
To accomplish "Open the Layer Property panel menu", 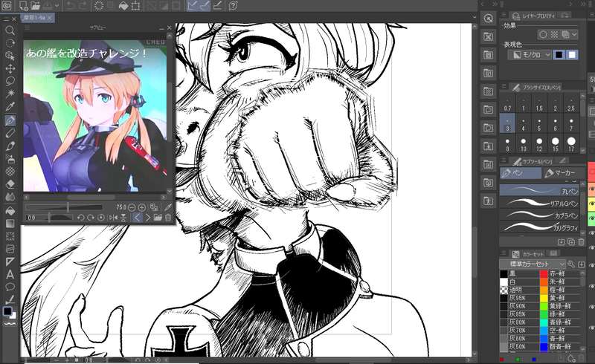I will point(504,15).
